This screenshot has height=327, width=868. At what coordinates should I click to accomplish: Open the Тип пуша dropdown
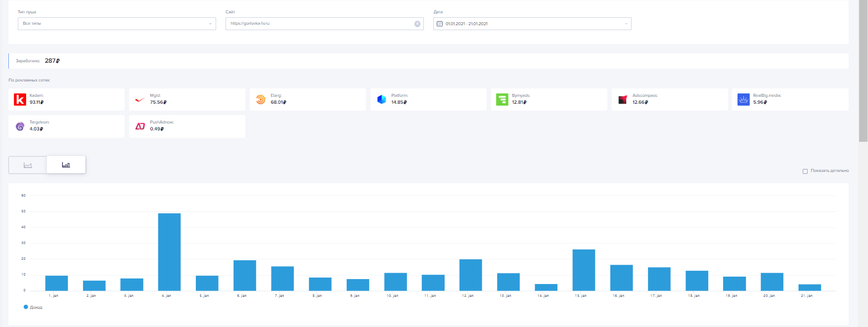117,24
